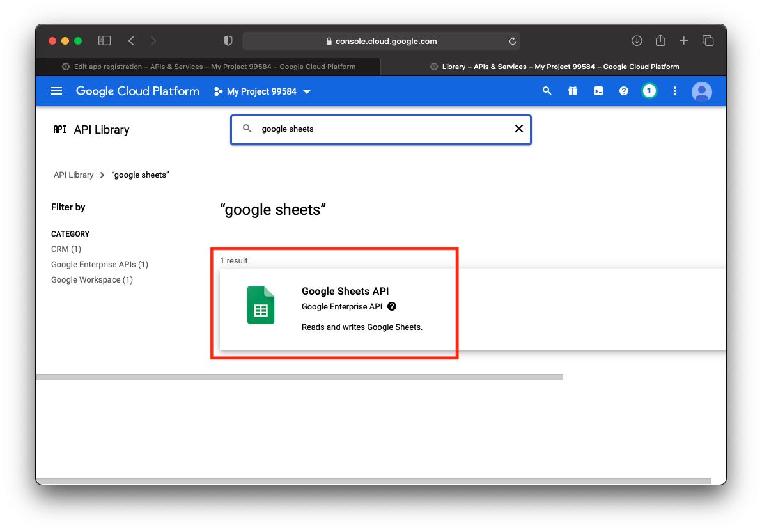Filter by Google Workspace category
Screen dimensions: 762x532
(x=92, y=280)
